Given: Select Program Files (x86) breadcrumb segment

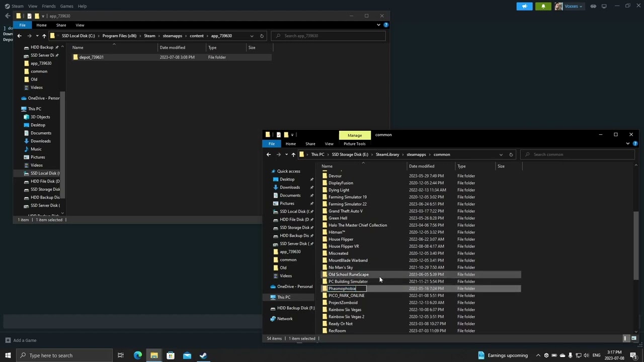Looking at the screenshot, I should tap(119, 36).
